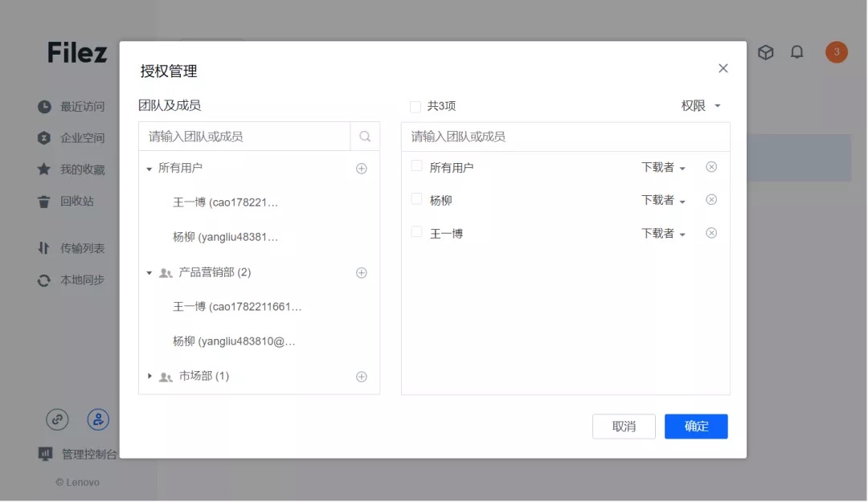Remove 所有用户 from authorized list

click(x=711, y=167)
